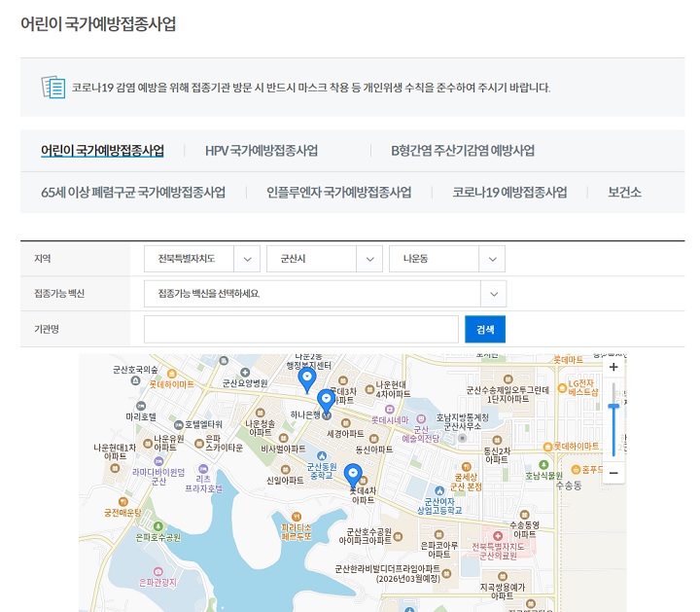The height and width of the screenshot is (612, 700).
Task: Click 호남식물원 icon on map
Action: (543, 465)
